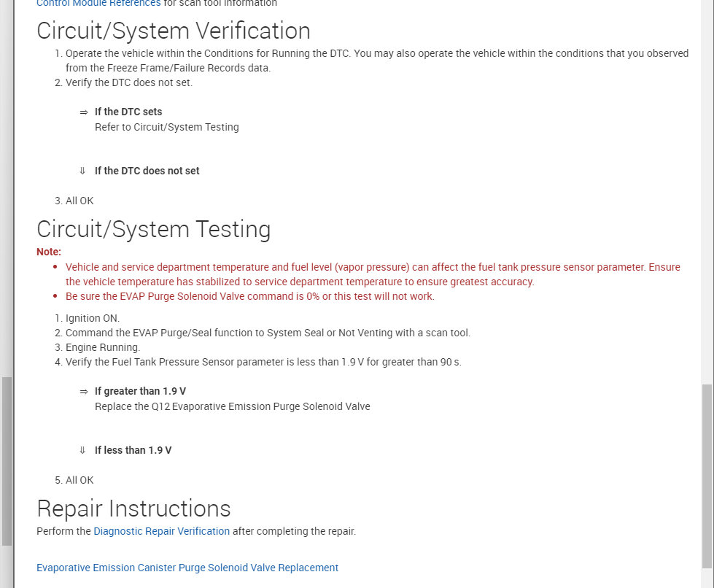Click the down arrow beside "If less than 1.9 V"
714x588 pixels.
point(83,450)
